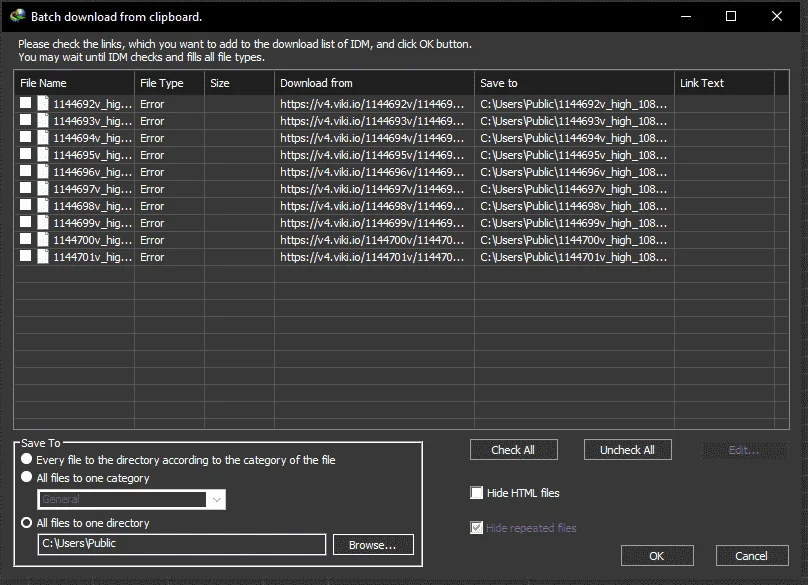Viewport: 808px width, 585px height.
Task: Click the Check All button
Action: 513,449
